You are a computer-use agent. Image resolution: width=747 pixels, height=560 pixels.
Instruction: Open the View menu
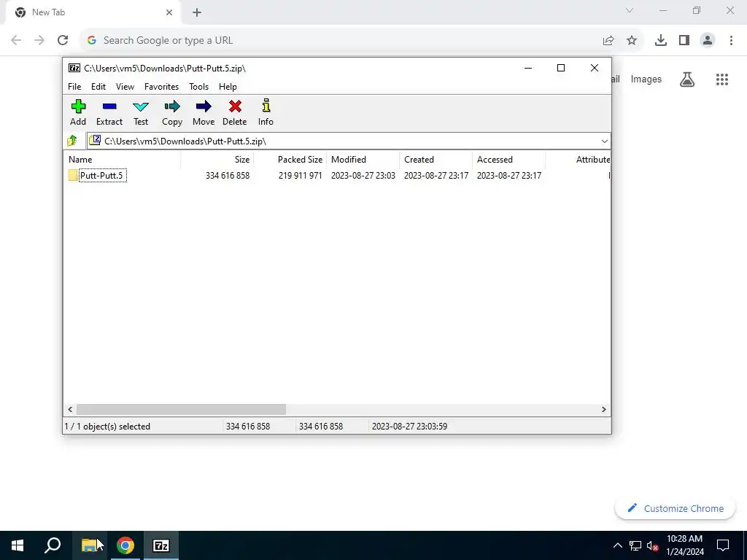pos(125,87)
